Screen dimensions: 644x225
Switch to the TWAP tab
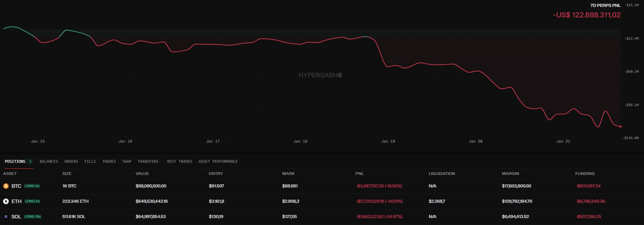tap(127, 161)
